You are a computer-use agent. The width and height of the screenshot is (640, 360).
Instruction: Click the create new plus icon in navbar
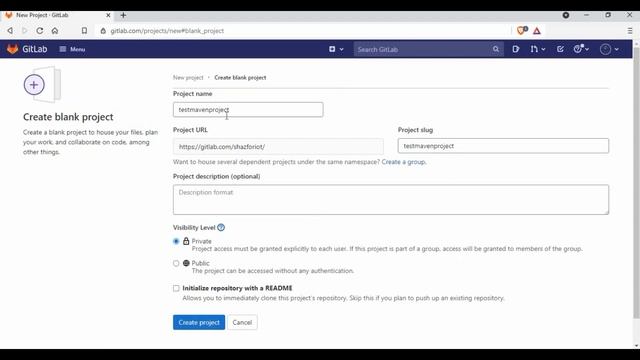point(332,49)
